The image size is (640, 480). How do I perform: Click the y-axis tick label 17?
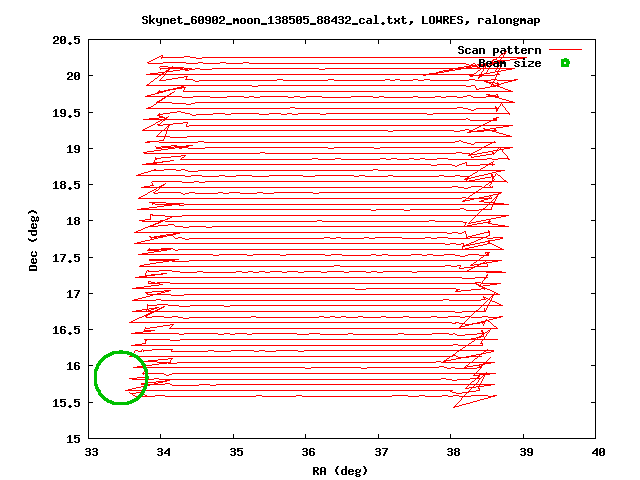coord(73,293)
